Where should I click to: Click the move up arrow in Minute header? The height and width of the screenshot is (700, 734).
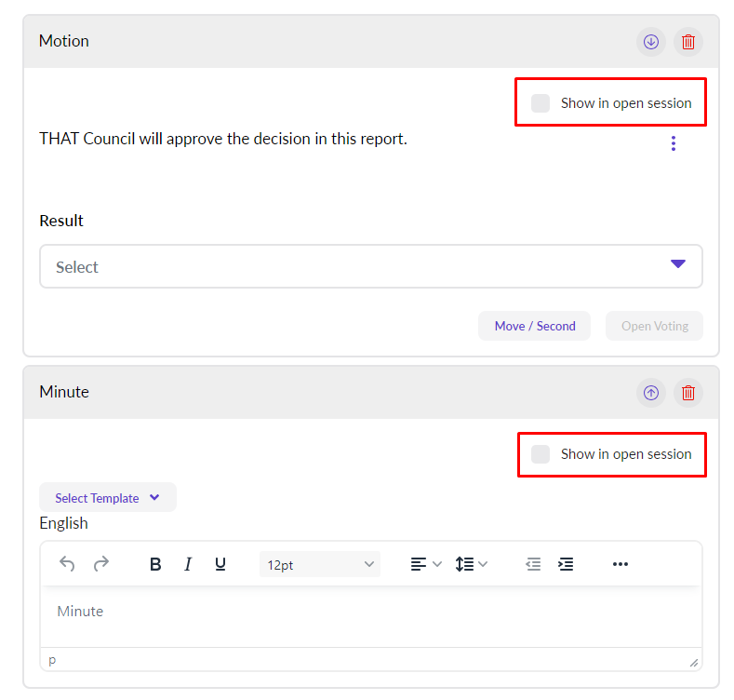[651, 393]
